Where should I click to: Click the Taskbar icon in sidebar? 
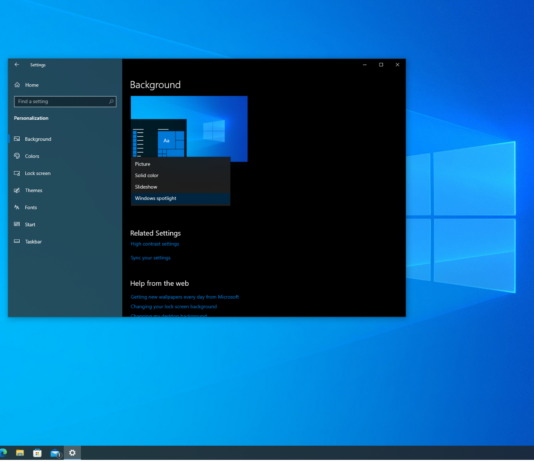(17, 241)
